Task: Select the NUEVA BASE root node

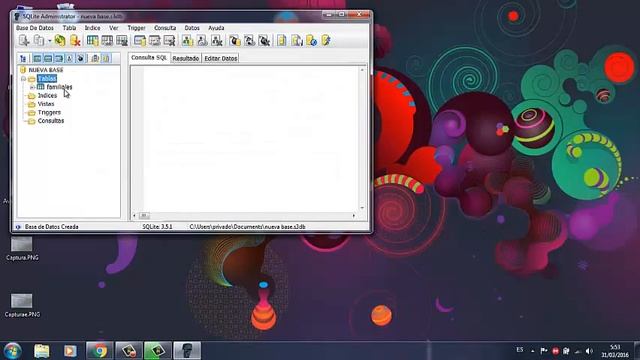Action: pos(46,70)
